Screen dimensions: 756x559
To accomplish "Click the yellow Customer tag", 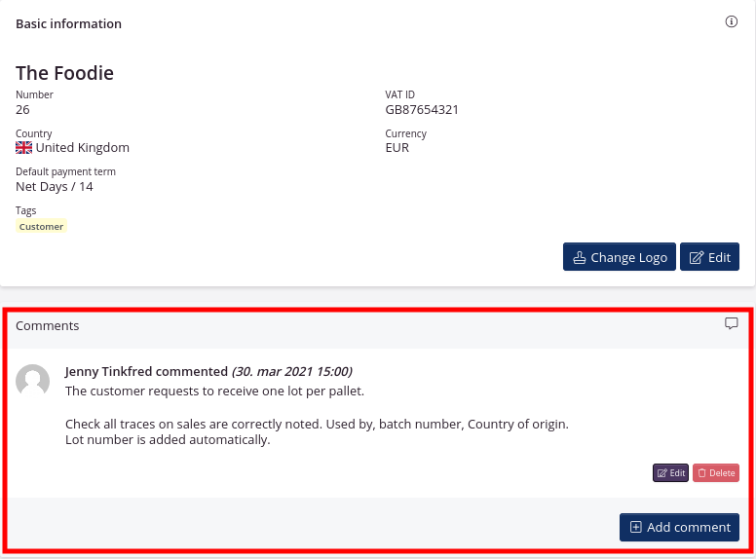I will tap(41, 226).
